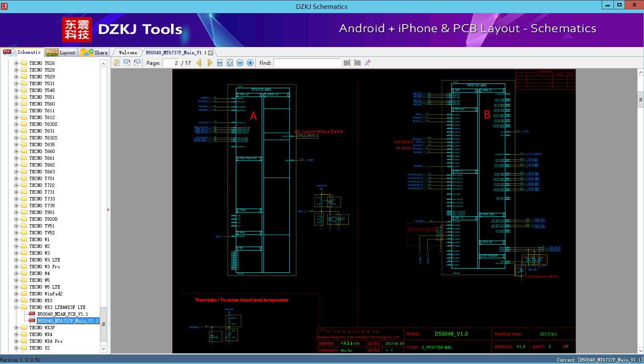This screenshot has height=364, width=644.
Task: Open the Share tab
Action: point(95,53)
